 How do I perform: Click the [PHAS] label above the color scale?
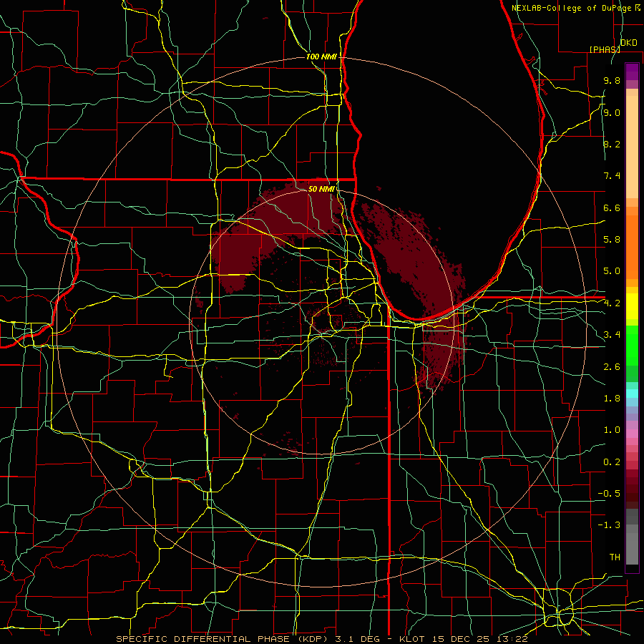[605, 49]
